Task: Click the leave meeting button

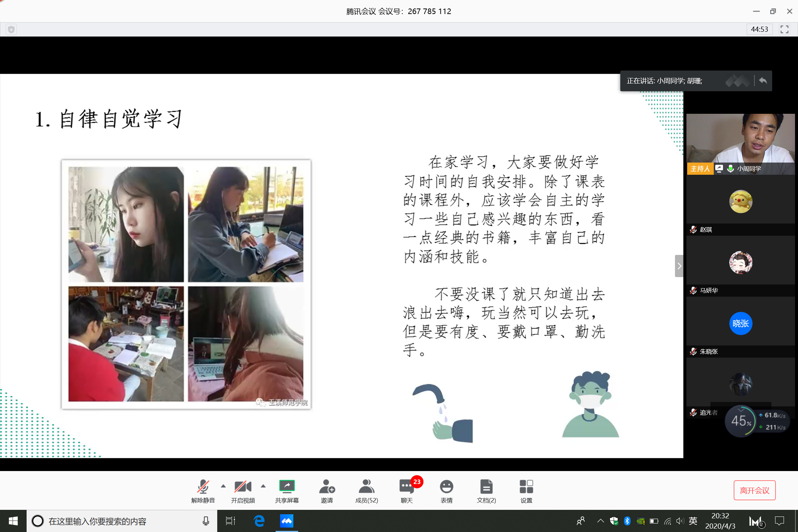Action: 754,490
